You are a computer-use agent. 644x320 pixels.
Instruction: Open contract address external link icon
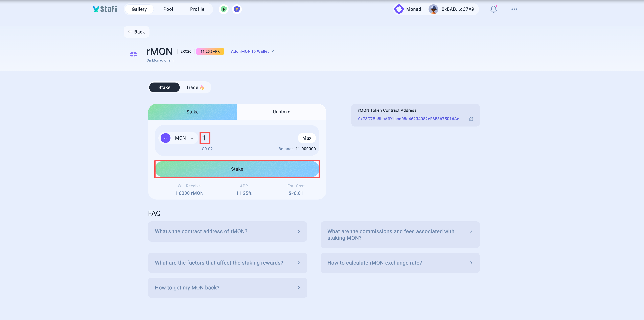(x=471, y=119)
